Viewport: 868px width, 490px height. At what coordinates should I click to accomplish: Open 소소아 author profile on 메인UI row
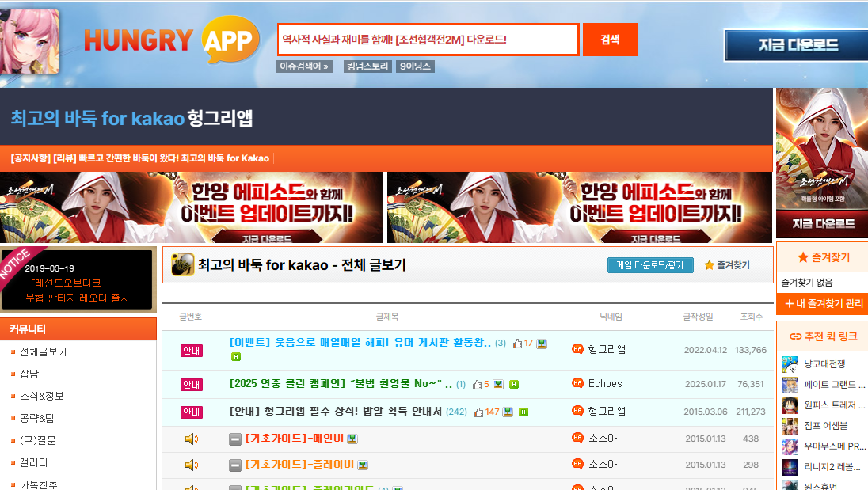click(x=602, y=438)
